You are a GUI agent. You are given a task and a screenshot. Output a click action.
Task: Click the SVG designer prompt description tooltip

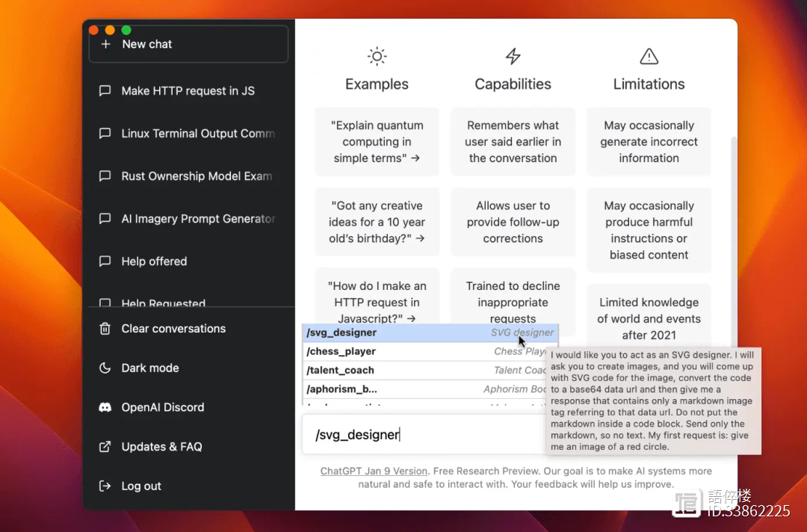point(653,400)
